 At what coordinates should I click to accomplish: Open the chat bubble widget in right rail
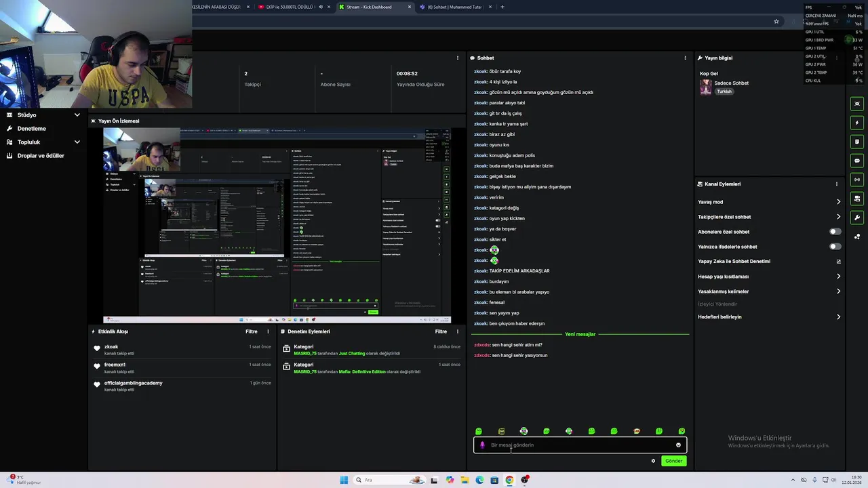pyautogui.click(x=857, y=161)
